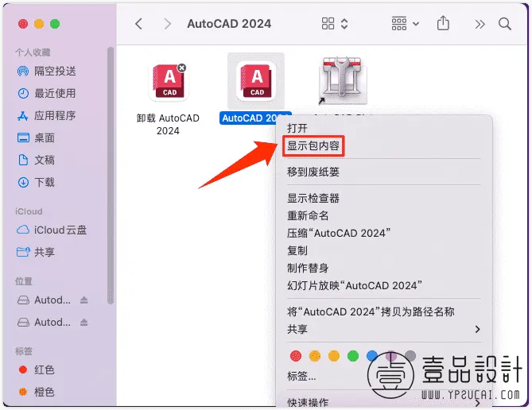Open 应用程序 in the sidebar
The width and height of the screenshot is (532, 410).
pos(46,116)
